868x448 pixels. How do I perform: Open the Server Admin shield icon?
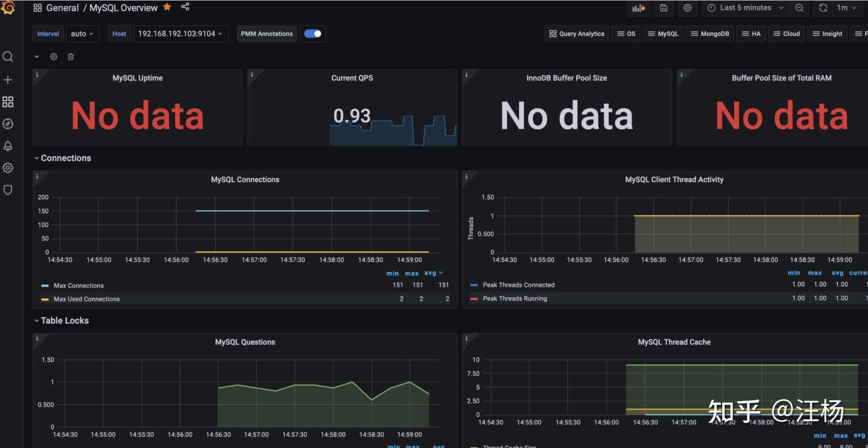point(8,189)
